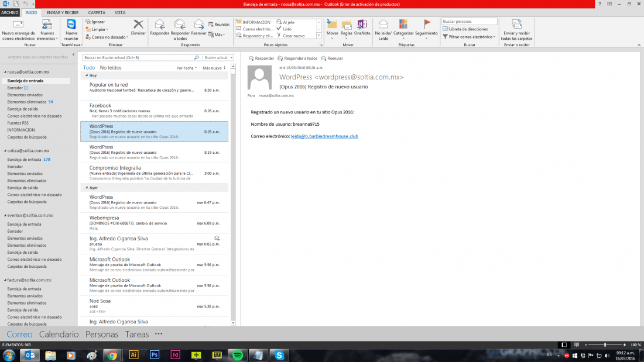
Task: Switch to Calendario view
Action: (59, 334)
